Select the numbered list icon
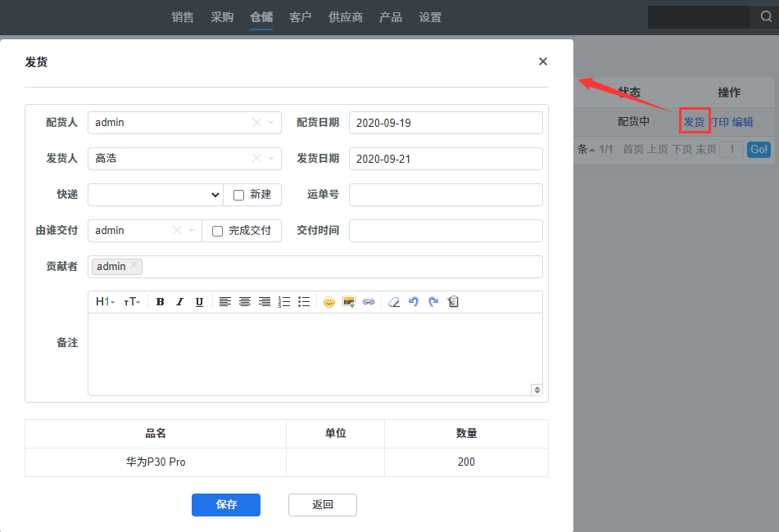Image resolution: width=779 pixels, height=532 pixels. click(284, 302)
